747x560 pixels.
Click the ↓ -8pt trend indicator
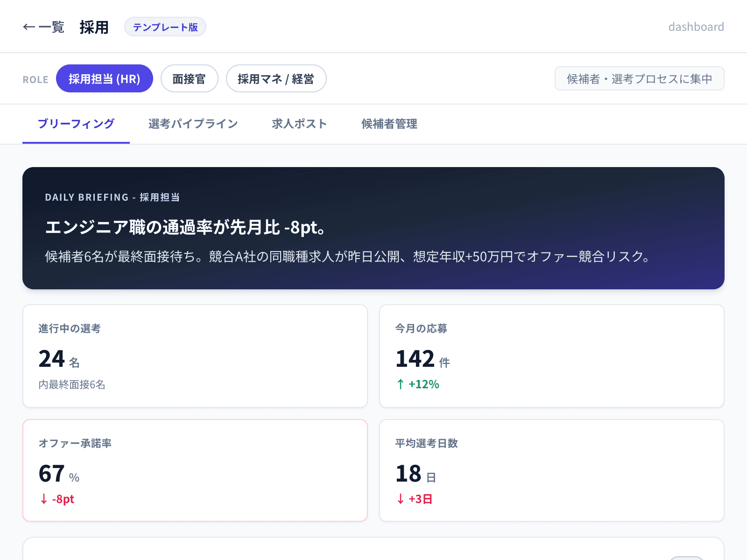pos(56,499)
